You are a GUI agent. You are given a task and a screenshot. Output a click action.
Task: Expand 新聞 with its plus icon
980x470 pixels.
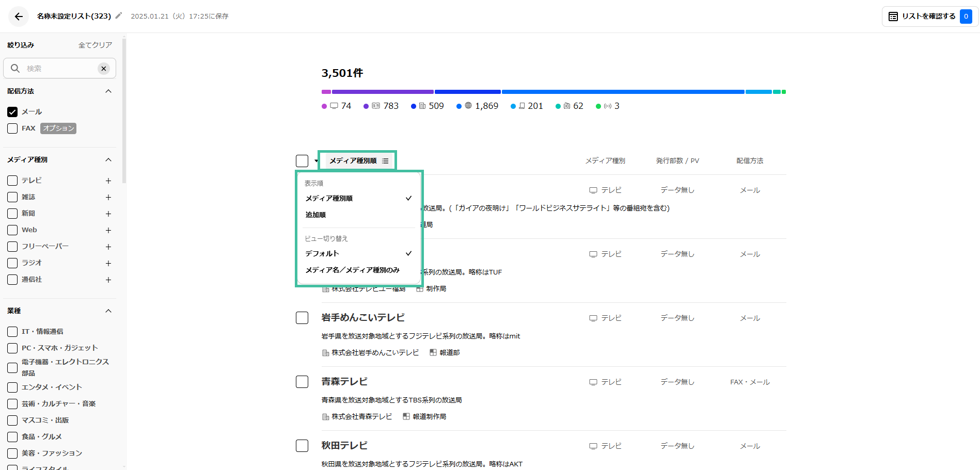[x=108, y=214]
